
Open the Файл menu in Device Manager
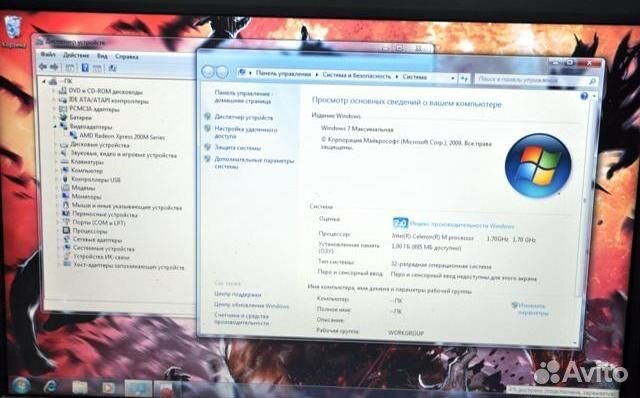(x=48, y=55)
